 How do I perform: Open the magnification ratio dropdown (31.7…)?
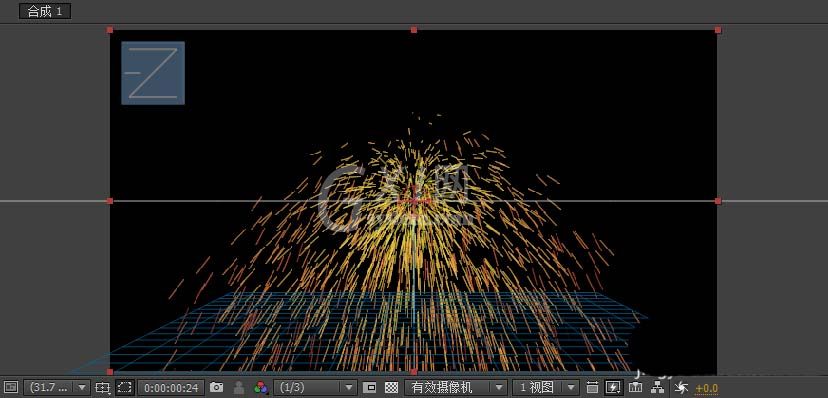[57, 387]
